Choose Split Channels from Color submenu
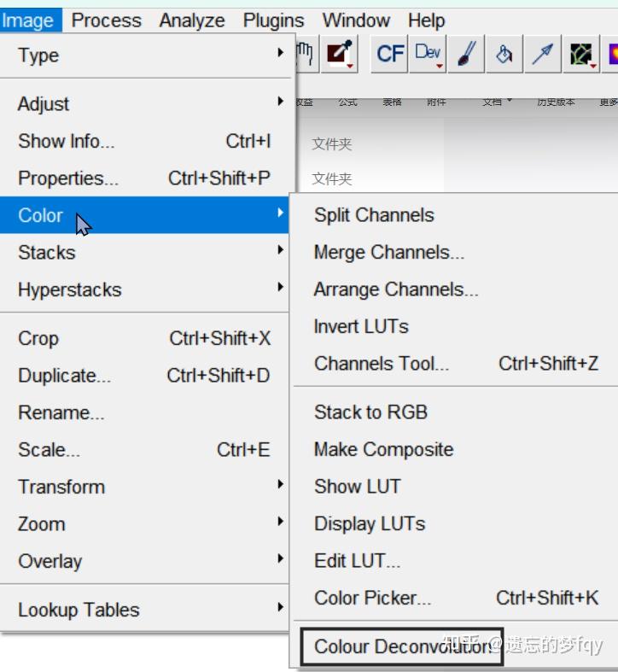The image size is (618, 672). click(374, 215)
